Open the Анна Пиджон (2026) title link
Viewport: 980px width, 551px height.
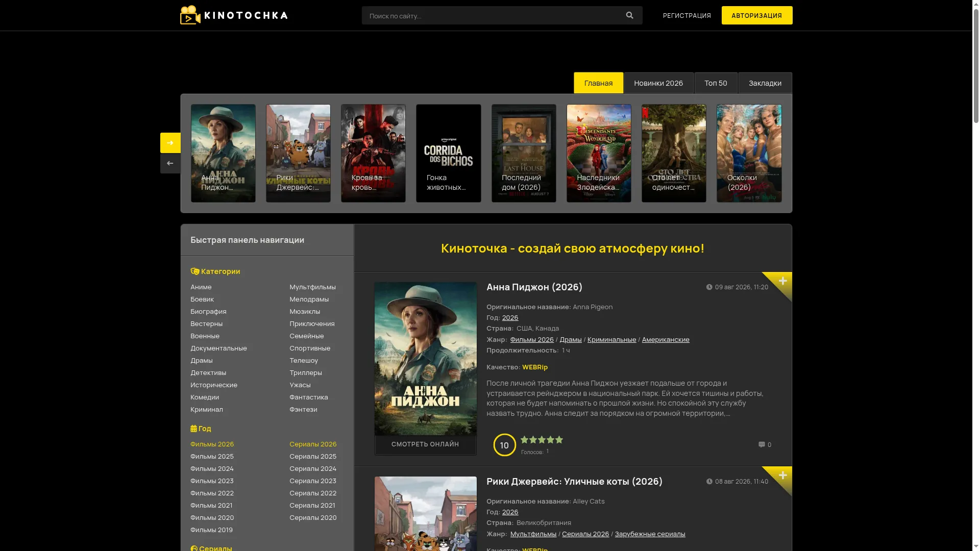534,287
